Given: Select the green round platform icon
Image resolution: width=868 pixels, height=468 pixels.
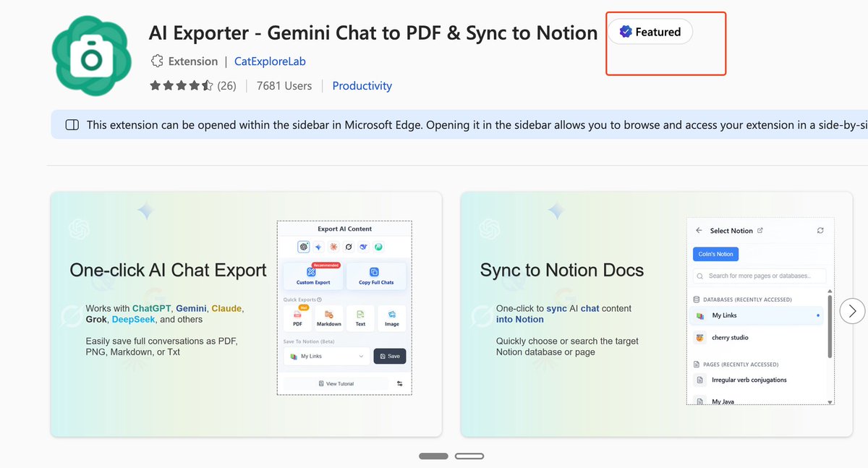Looking at the screenshot, I should point(378,247).
